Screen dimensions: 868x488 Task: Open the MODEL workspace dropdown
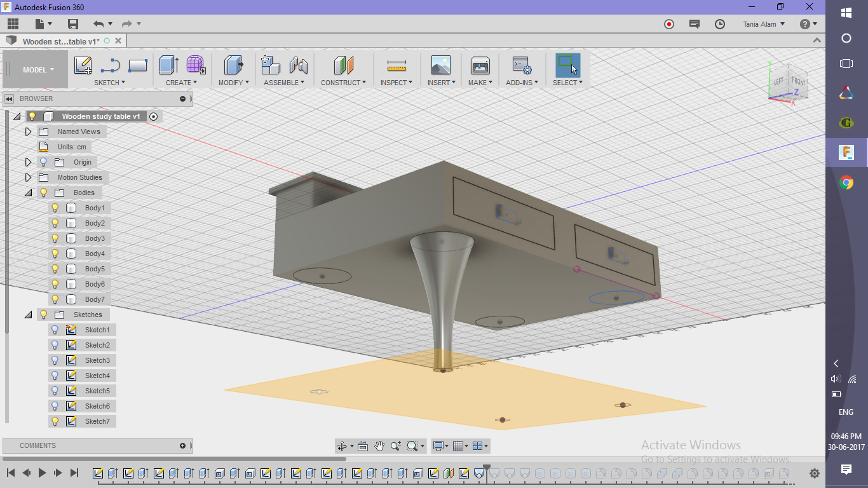[x=36, y=70]
